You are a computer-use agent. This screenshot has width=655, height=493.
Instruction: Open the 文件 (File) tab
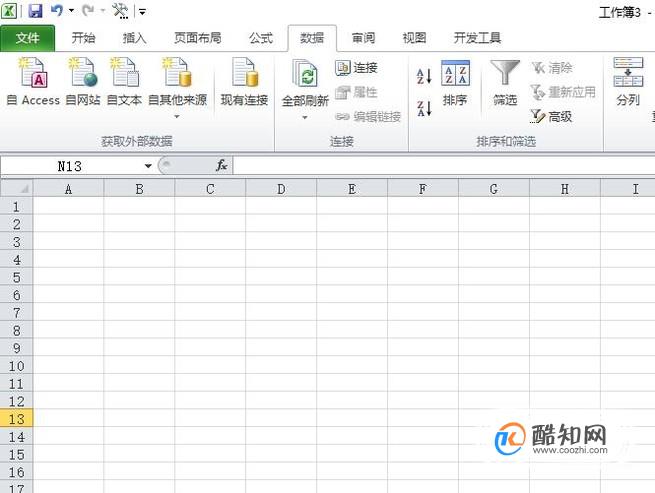tap(28, 38)
